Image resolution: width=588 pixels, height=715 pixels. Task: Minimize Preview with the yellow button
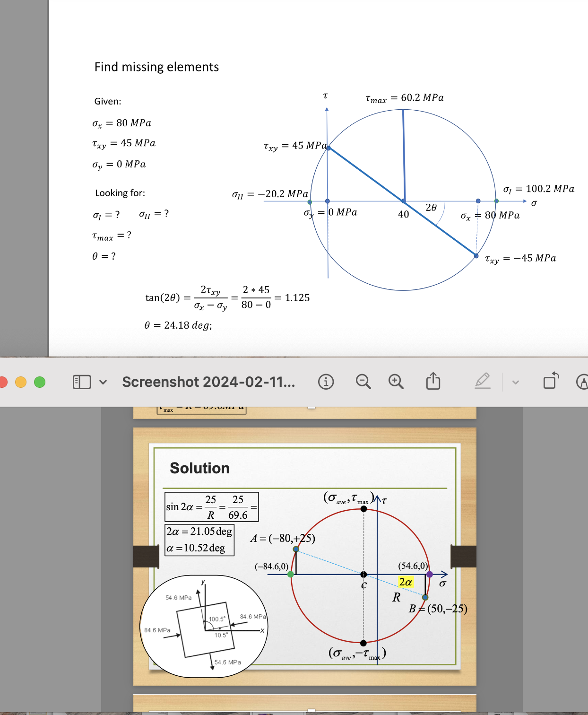click(x=20, y=382)
